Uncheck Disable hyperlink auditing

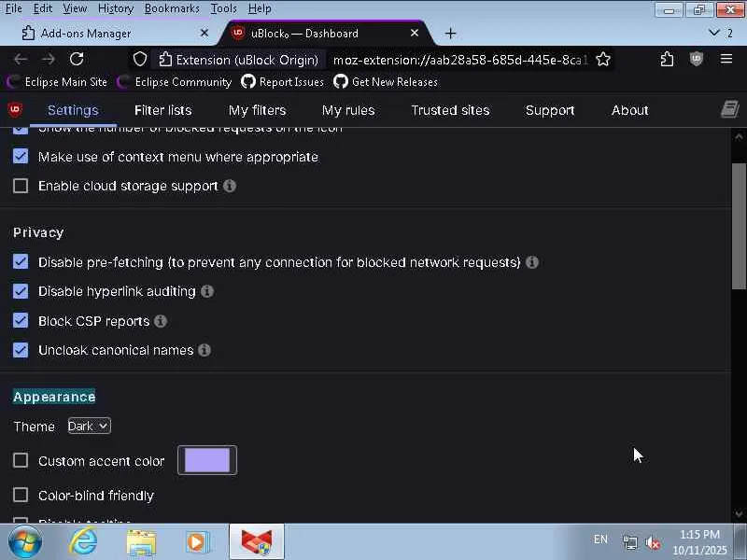tap(21, 291)
